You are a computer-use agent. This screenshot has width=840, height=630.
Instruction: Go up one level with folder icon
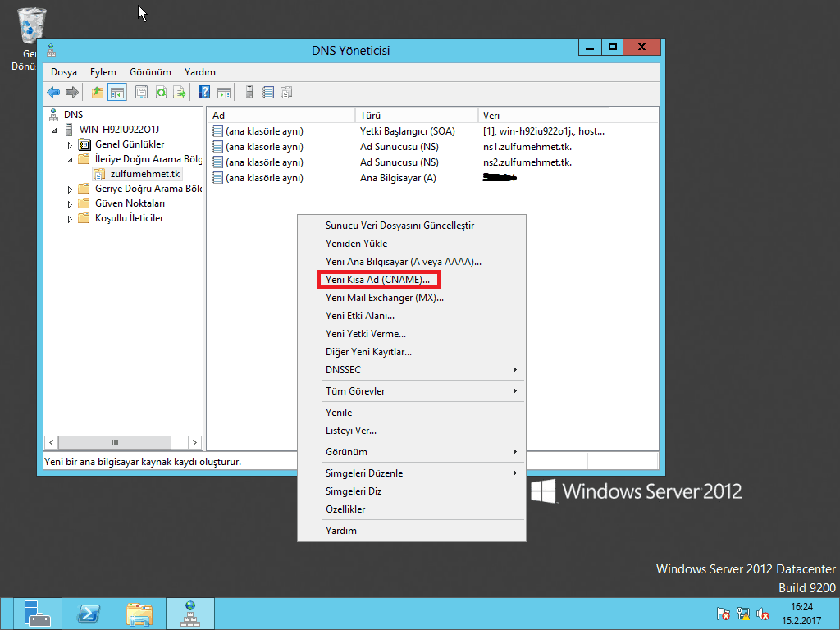98,93
